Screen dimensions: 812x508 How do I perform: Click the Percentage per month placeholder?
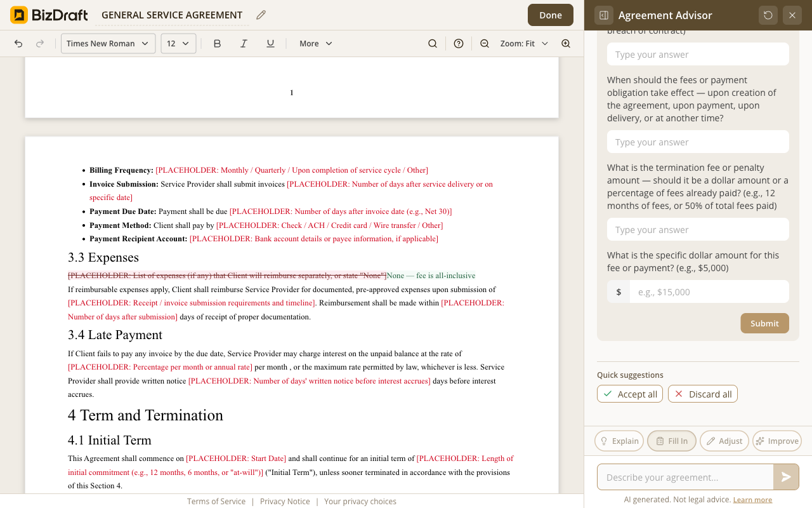[x=160, y=367]
